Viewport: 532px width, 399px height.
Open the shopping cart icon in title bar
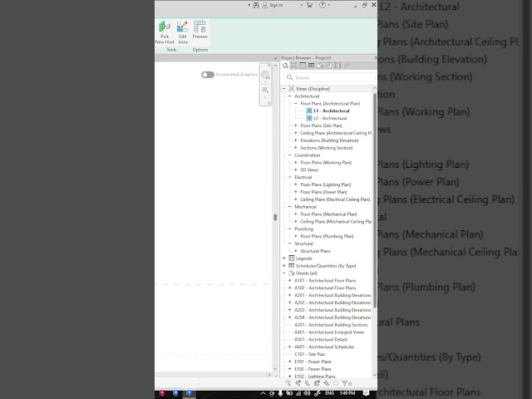[309, 5]
